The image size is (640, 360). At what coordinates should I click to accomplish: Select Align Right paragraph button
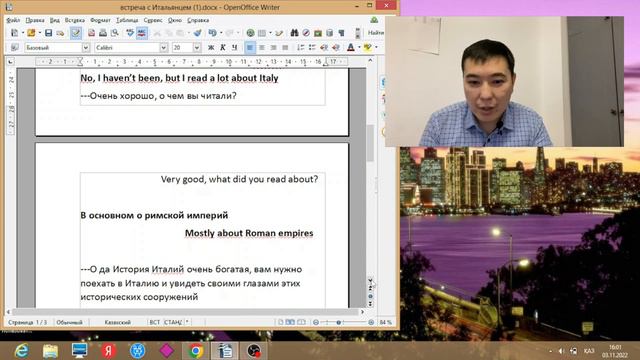click(x=273, y=48)
